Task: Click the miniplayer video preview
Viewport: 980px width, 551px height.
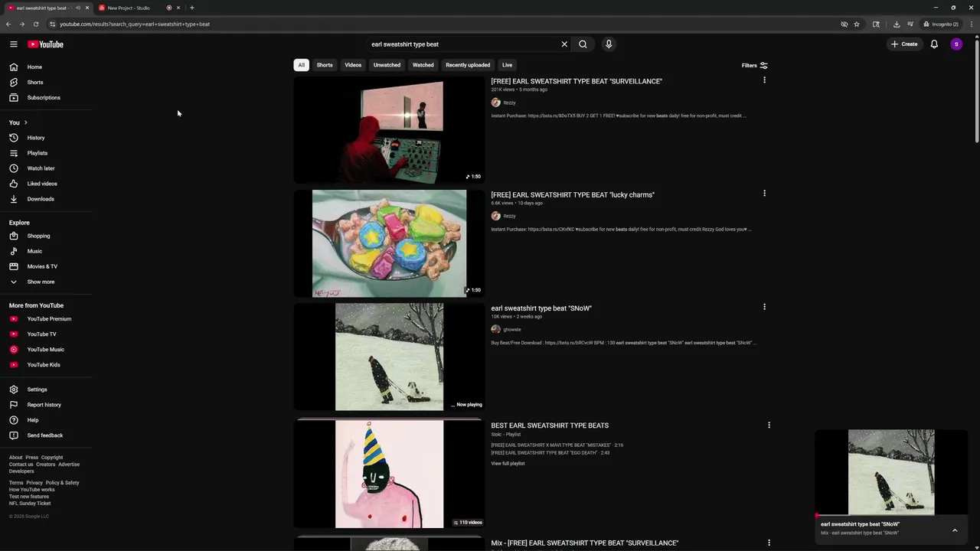Action: pos(891,472)
